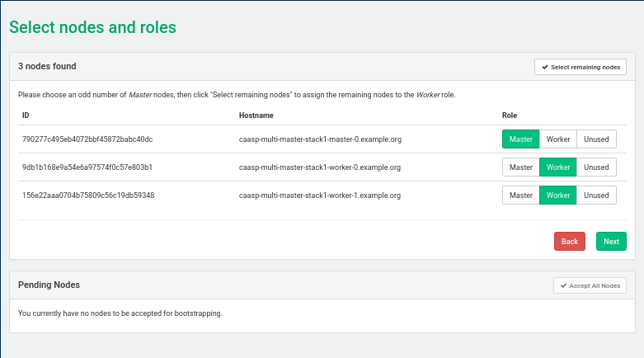Screen dimensions: 644x358
Task: Click the checkmark icon in Select remaining nodes
Action: pyautogui.click(x=544, y=67)
